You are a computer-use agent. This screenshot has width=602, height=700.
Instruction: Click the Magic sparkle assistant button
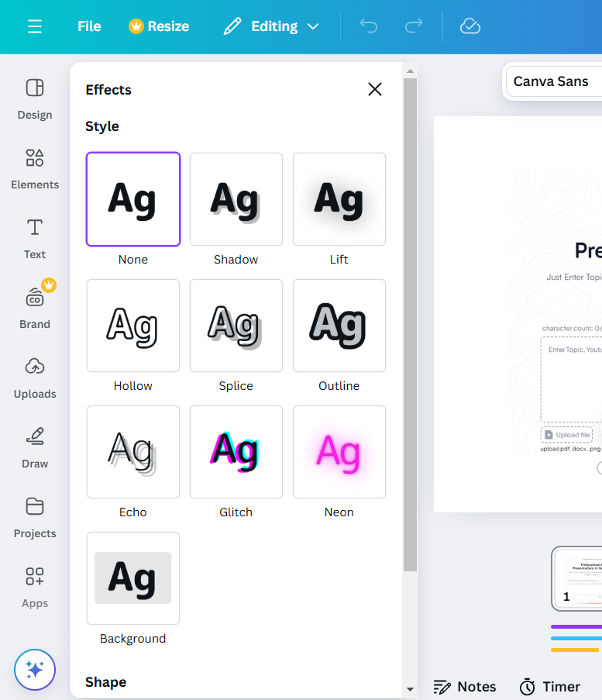pos(35,670)
